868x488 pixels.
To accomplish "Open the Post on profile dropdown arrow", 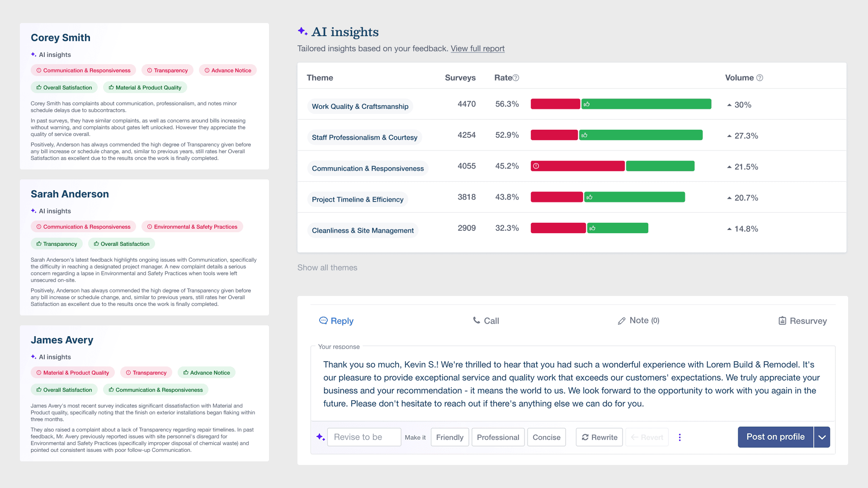I will [x=822, y=437].
